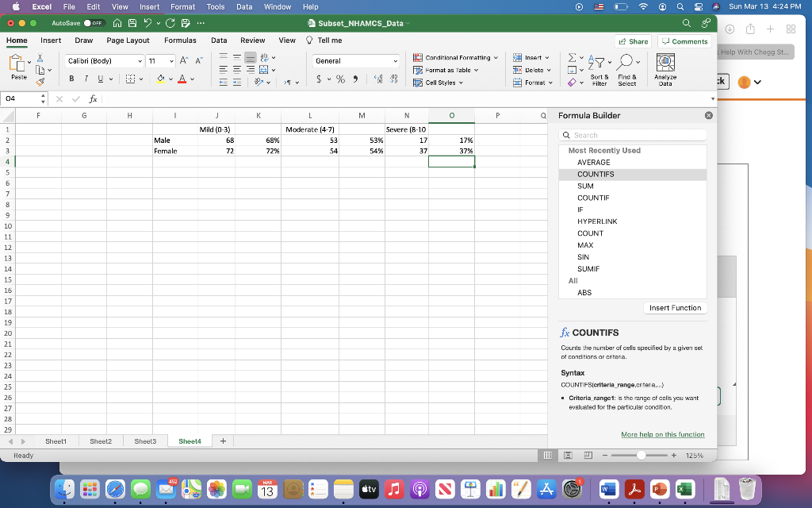The height and width of the screenshot is (508, 812).
Task: Toggle the AutoSave switch on
Action: 95,23
